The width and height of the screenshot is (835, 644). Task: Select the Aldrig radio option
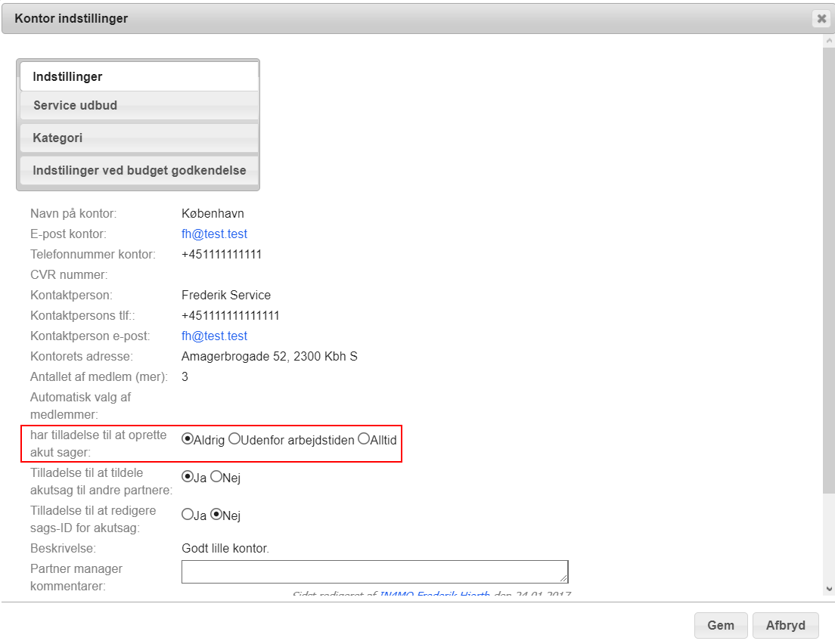pos(188,439)
